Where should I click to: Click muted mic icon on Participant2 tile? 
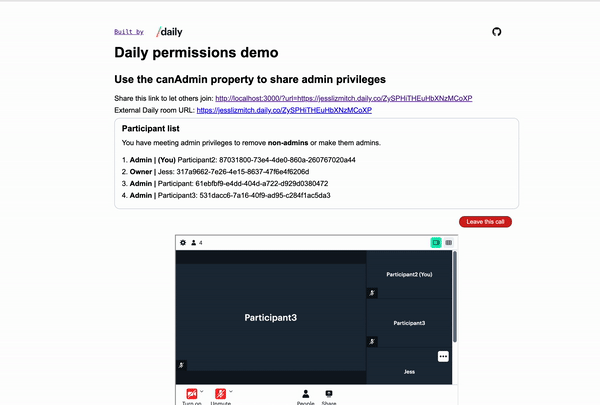pyautogui.click(x=372, y=293)
